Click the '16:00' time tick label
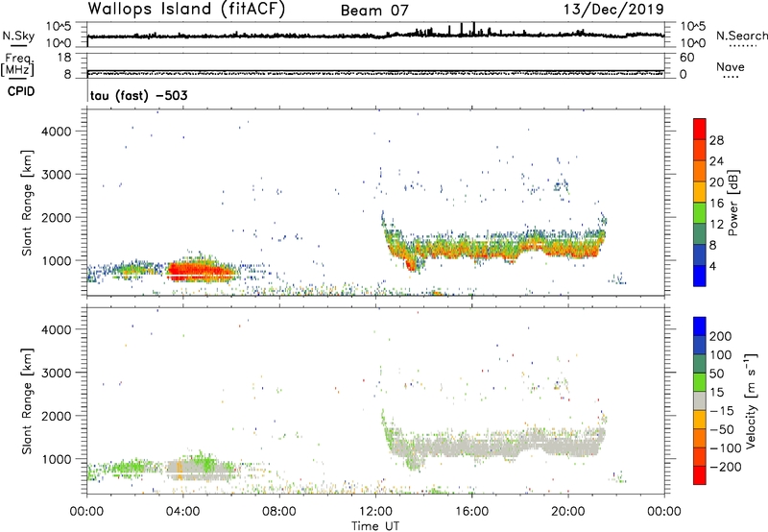 point(471,512)
